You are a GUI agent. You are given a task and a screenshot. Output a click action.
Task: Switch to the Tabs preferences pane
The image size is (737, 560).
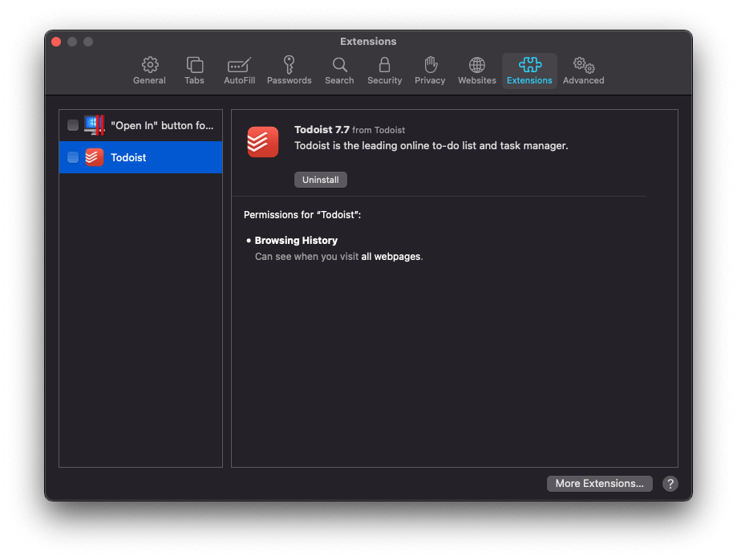pyautogui.click(x=194, y=71)
